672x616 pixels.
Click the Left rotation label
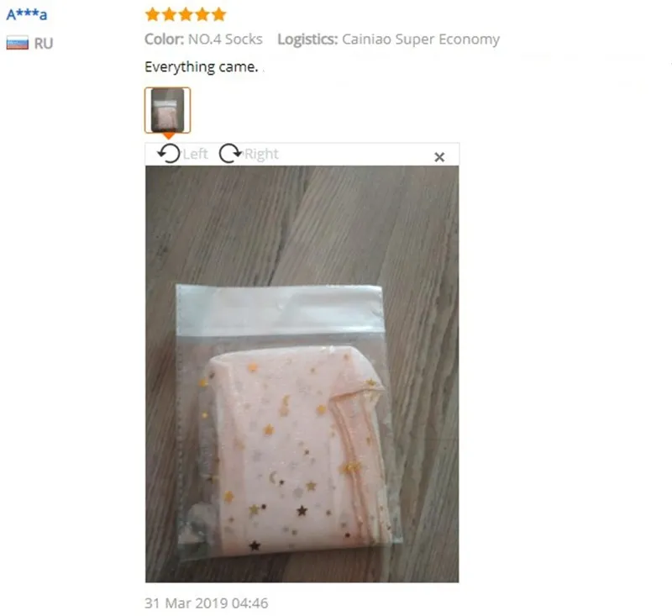tap(196, 154)
